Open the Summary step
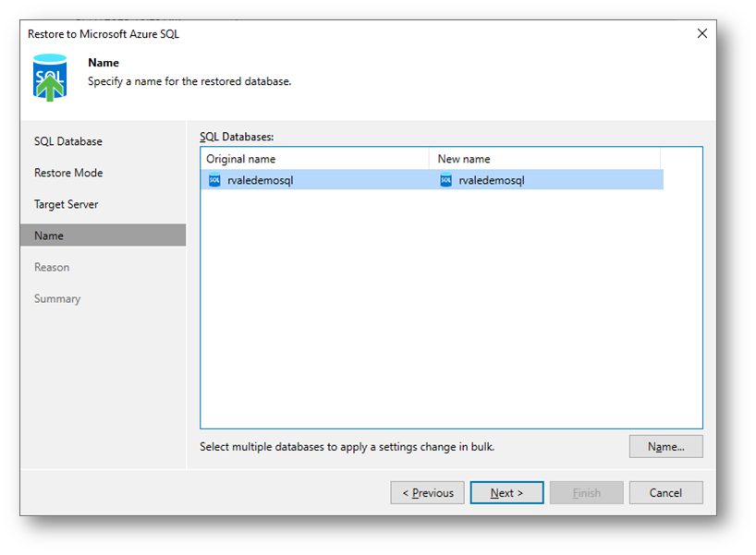 pos(57,298)
